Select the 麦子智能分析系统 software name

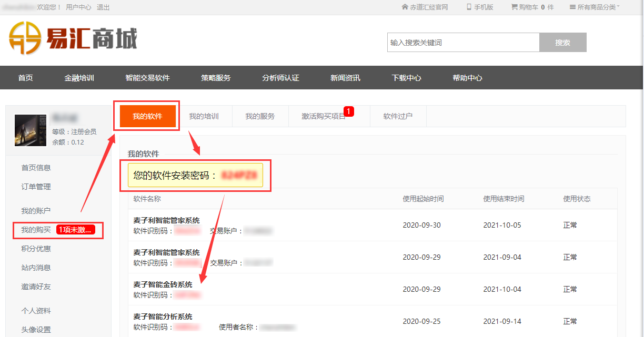[163, 316]
